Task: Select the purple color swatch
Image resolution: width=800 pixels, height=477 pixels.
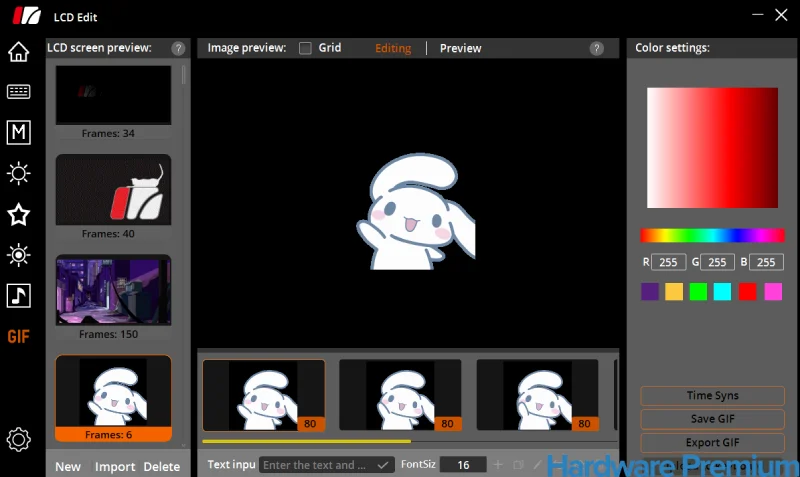Action: click(650, 292)
